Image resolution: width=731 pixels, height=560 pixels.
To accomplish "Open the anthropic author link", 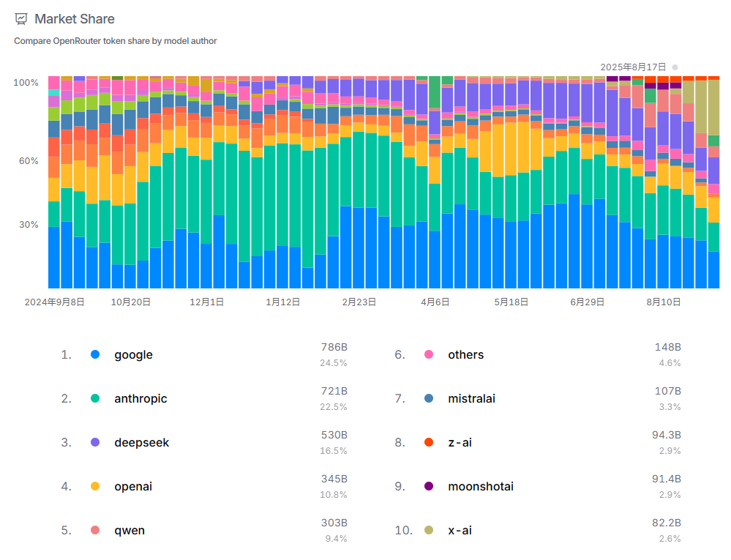I will click(140, 399).
